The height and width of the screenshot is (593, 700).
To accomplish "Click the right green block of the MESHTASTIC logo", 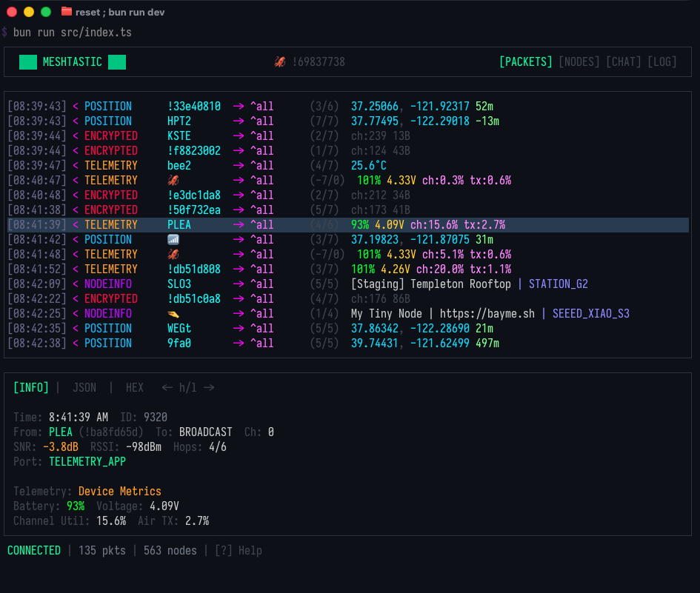I will click(x=116, y=61).
